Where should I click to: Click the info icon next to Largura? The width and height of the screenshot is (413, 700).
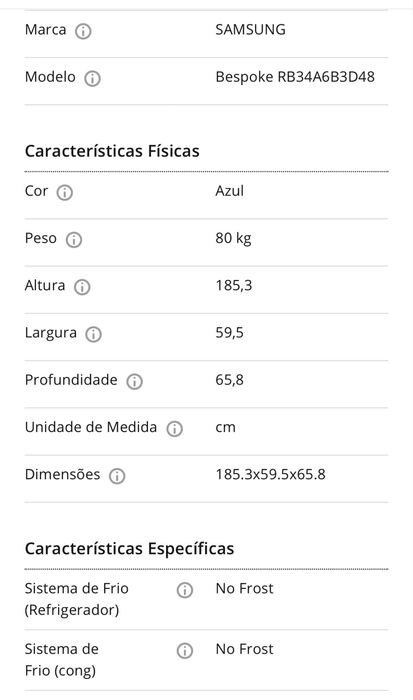click(93, 334)
